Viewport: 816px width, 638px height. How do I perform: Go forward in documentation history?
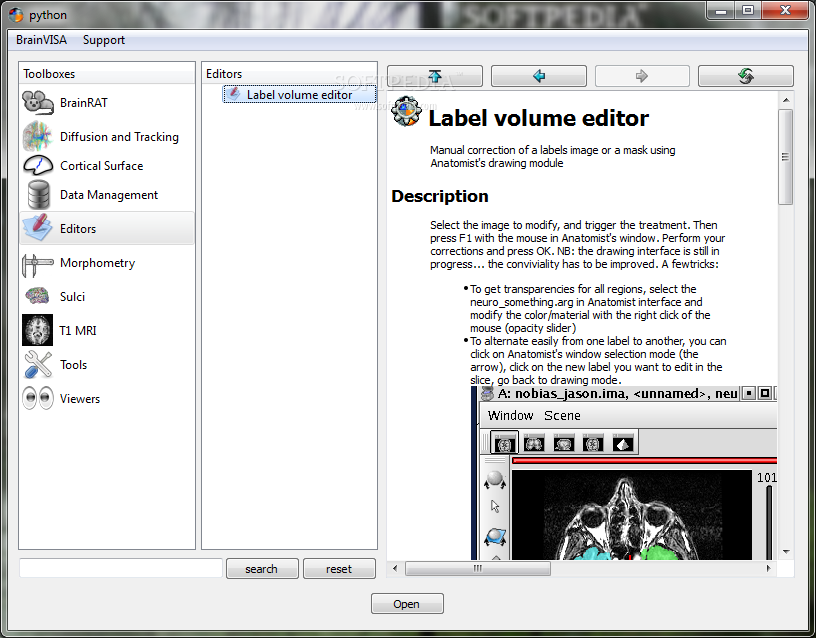(642, 76)
